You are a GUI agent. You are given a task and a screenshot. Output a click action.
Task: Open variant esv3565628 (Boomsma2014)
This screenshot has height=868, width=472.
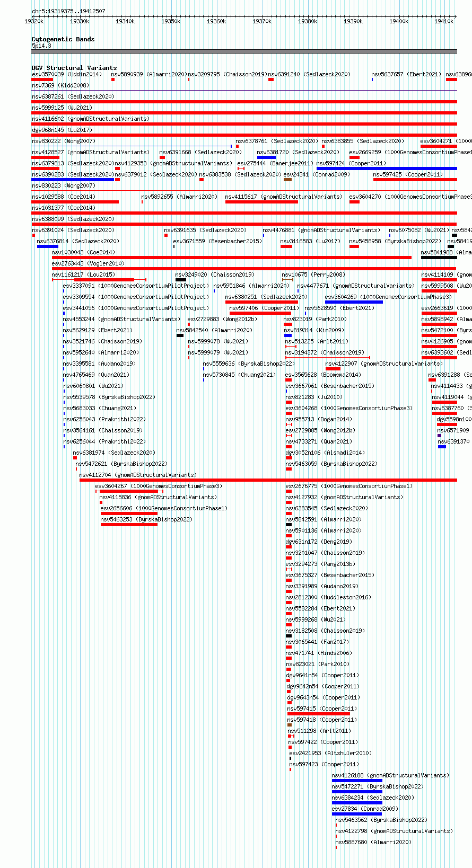(x=324, y=375)
